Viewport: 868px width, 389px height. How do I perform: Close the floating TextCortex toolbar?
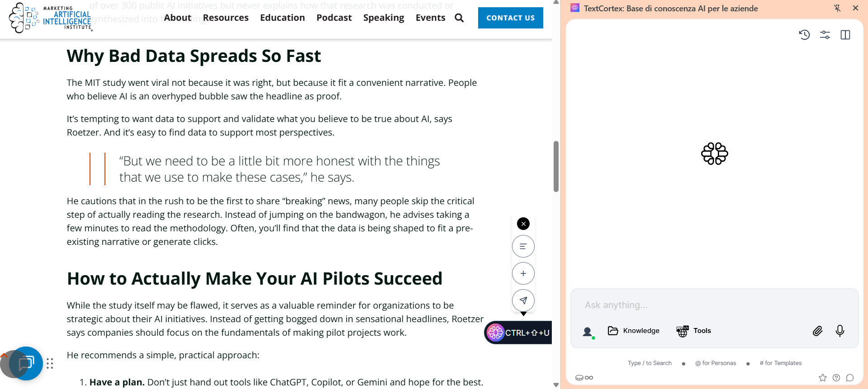[x=523, y=224]
